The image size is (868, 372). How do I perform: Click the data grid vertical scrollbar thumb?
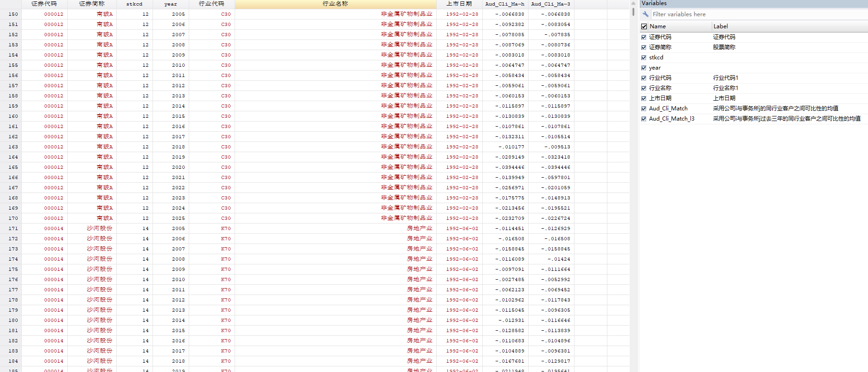click(633, 12)
